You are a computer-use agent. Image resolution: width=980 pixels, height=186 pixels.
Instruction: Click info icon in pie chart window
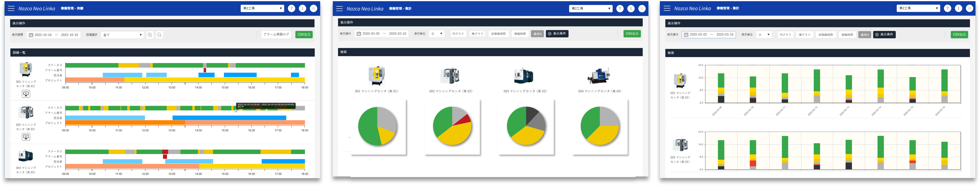click(631, 9)
